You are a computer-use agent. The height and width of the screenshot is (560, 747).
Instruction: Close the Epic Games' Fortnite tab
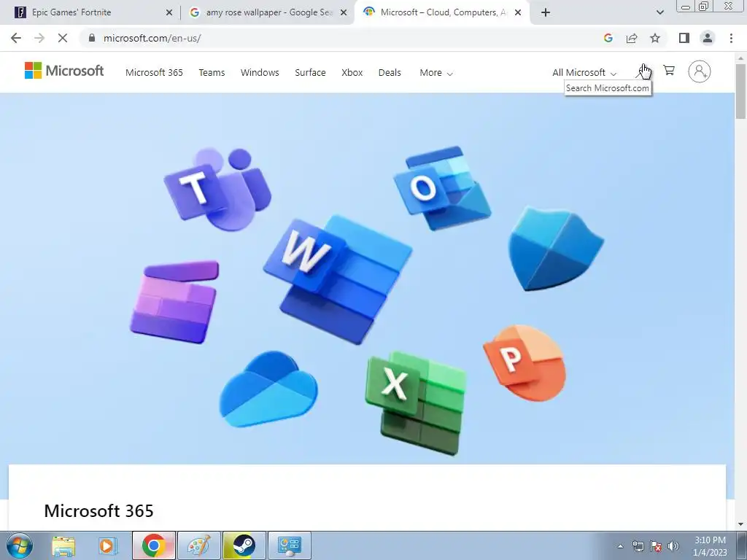[169, 12]
